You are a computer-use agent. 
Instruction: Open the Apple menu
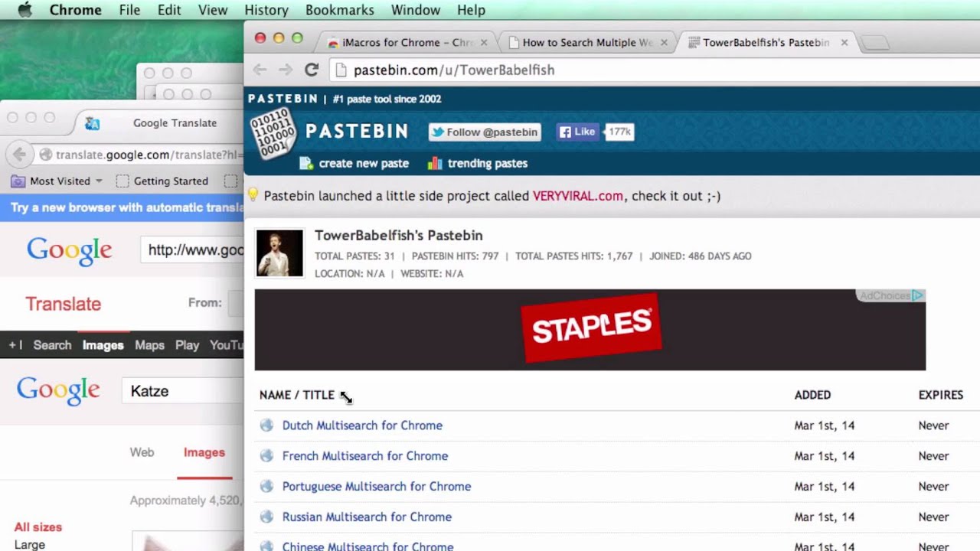(24, 10)
